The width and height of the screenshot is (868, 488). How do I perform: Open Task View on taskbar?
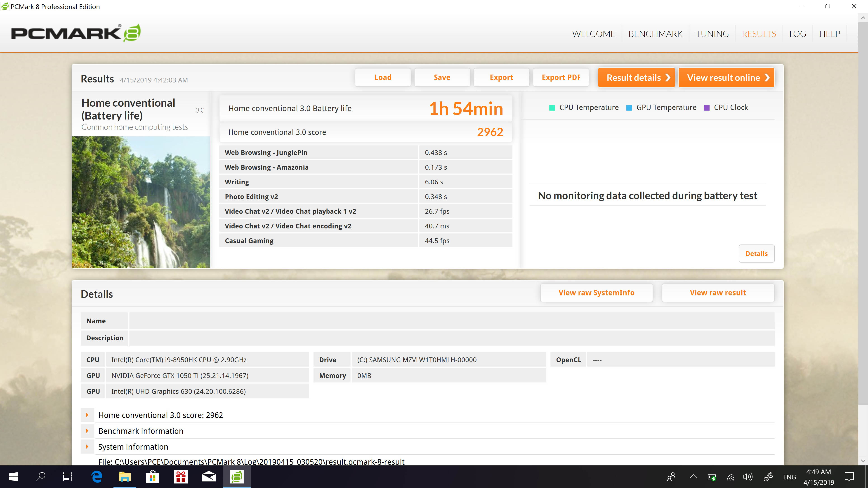tap(68, 476)
